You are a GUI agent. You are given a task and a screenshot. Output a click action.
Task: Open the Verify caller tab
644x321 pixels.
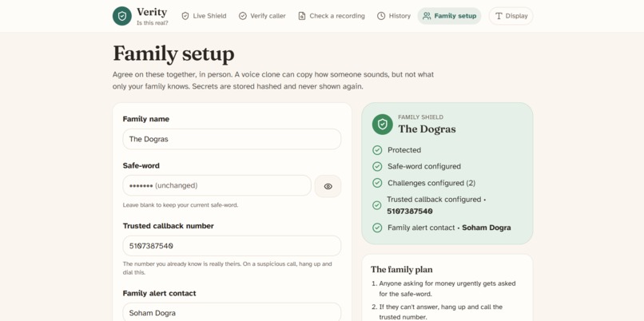(x=262, y=16)
